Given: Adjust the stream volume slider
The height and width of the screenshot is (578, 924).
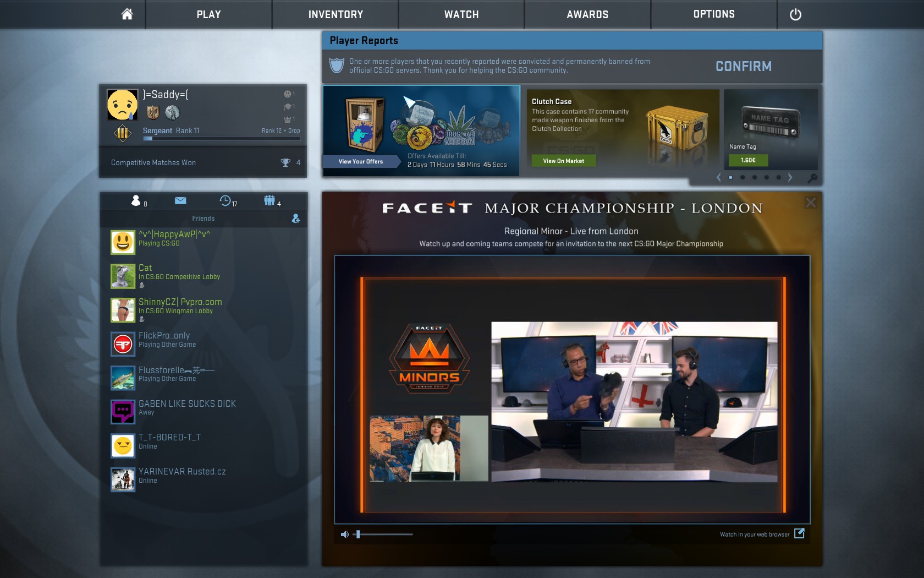Looking at the screenshot, I should (383, 534).
